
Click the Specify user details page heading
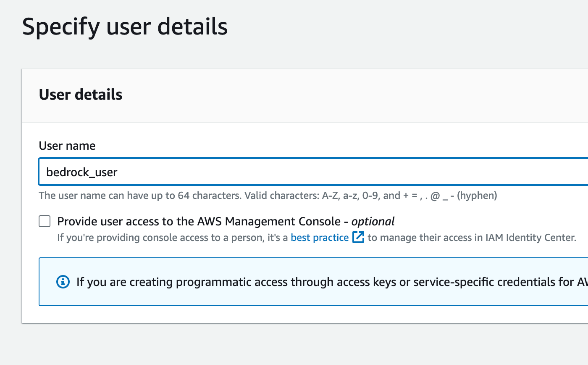(x=125, y=26)
